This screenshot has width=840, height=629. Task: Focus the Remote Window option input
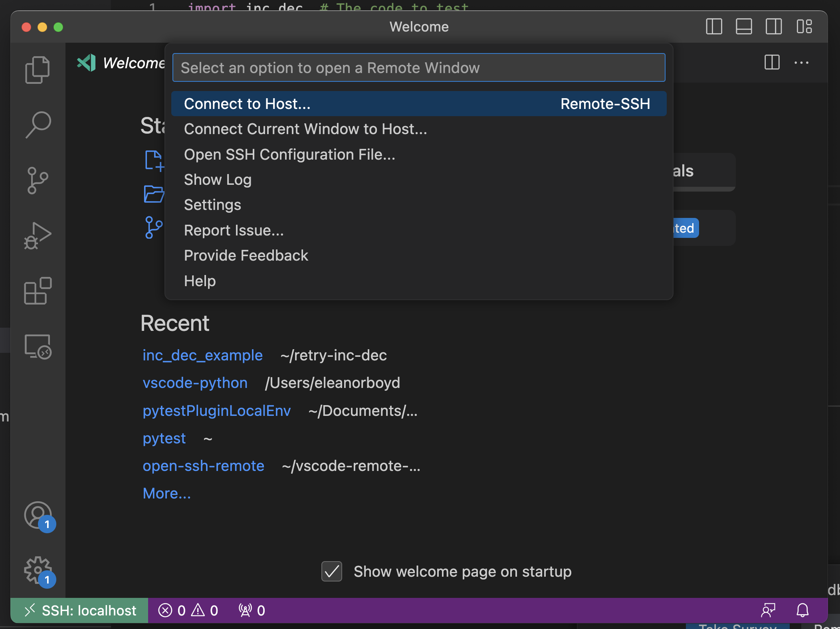pyautogui.click(x=419, y=67)
